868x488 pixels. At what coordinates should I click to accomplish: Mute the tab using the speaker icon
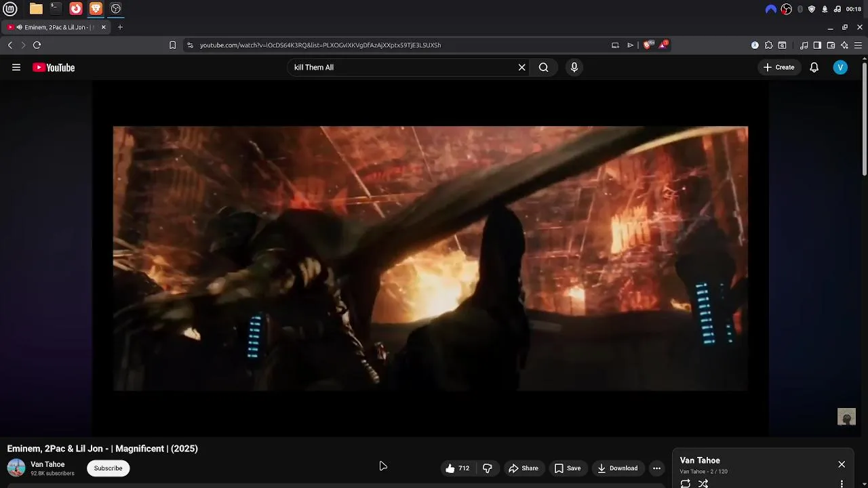tap(19, 27)
